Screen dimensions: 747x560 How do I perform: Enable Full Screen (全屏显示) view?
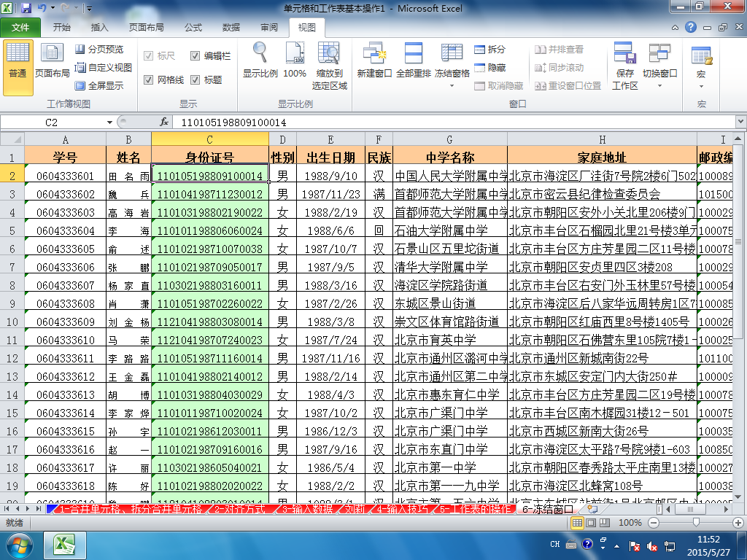(x=99, y=86)
